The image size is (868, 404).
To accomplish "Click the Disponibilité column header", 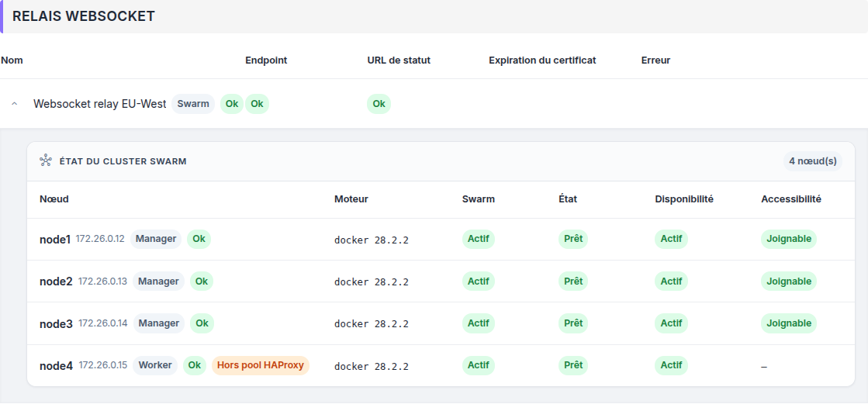I will click(x=684, y=199).
